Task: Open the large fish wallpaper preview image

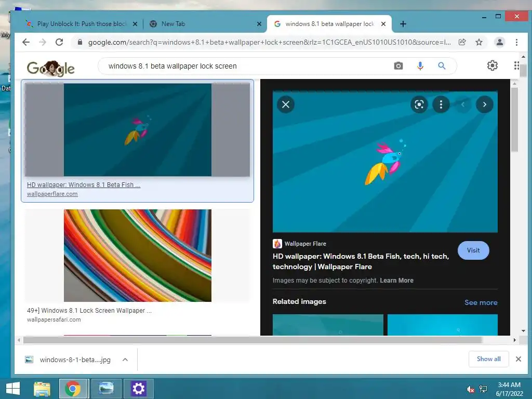Action: pos(385,162)
